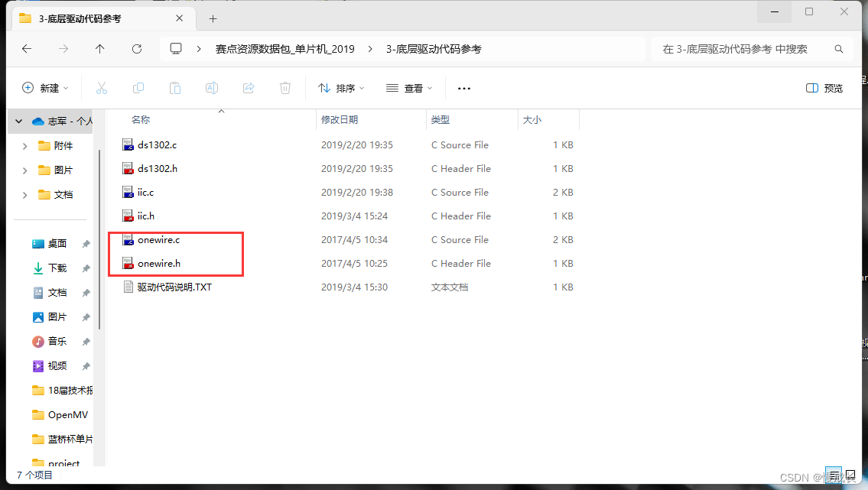Go back with the left arrow
Screen dimensions: 868x490
[x=27, y=49]
